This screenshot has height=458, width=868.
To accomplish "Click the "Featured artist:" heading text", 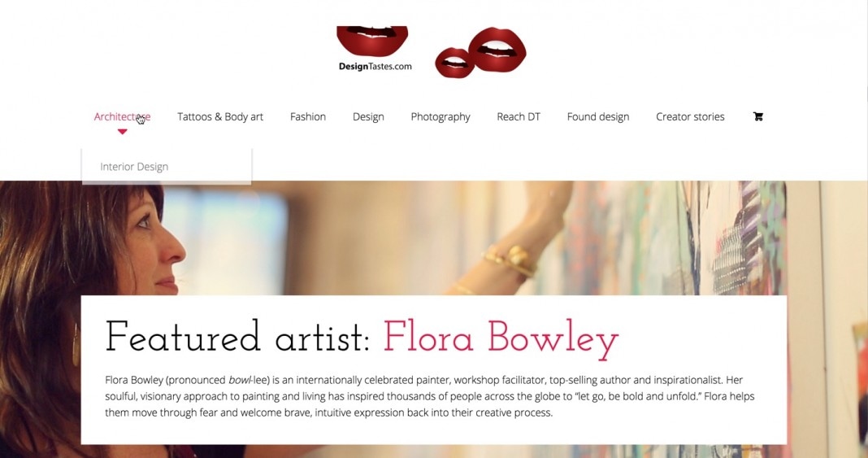I will click(x=237, y=338).
